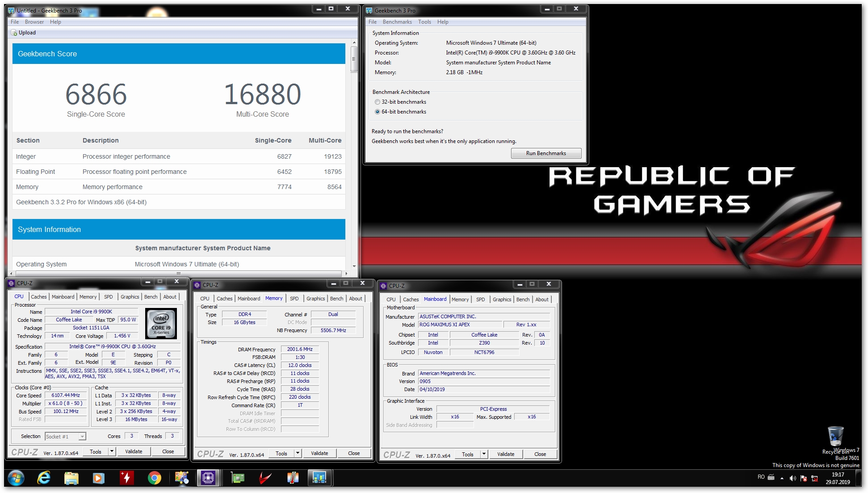Screen dimensions: 868x493
Task: Click the Geekbench 3 Pro title bar icon
Action: (369, 10)
